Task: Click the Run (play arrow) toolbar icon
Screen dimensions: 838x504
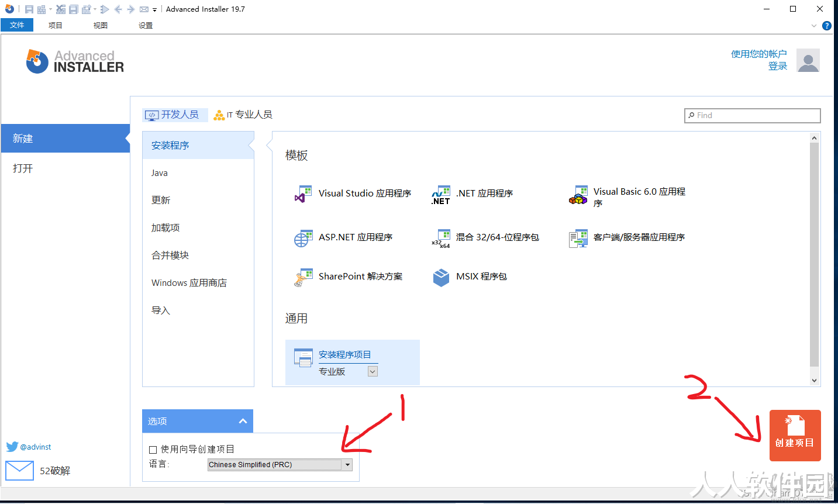Action: coord(105,9)
